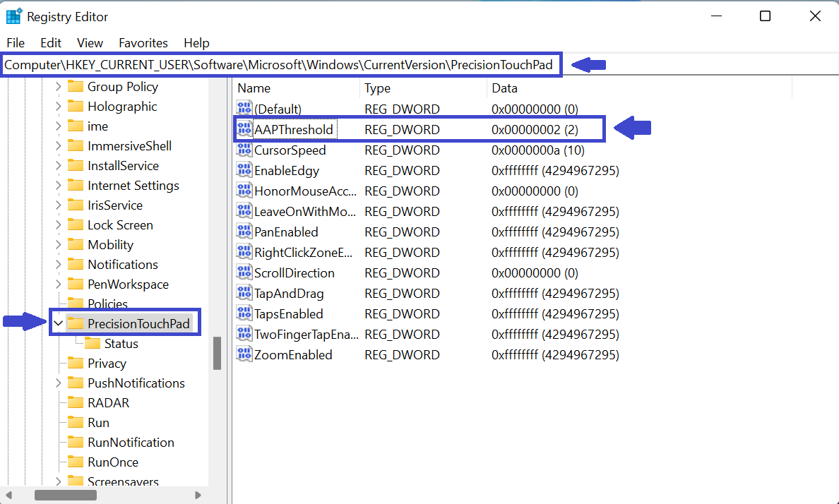Select the Lock Screen folder icon
Viewport: 839px width, 504px height.
(76, 225)
